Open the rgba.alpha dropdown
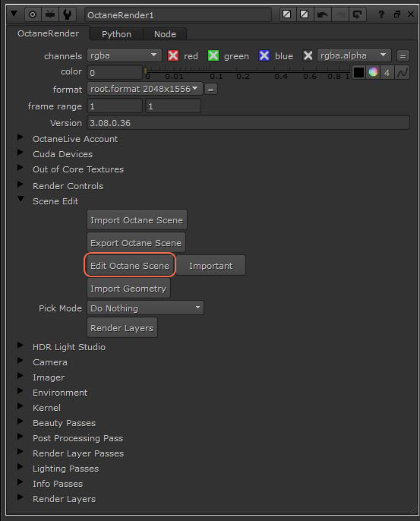420x521 pixels. (x=354, y=55)
